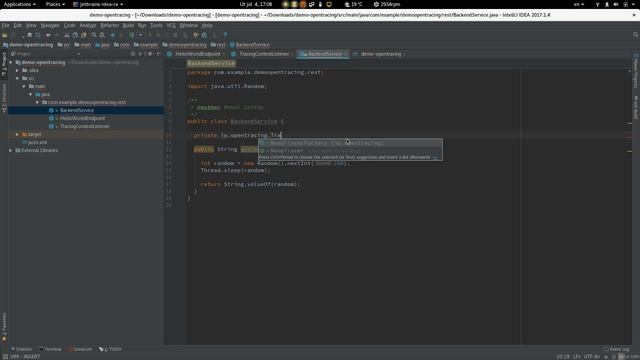Click the UTF-8 encoding selector

point(591,356)
